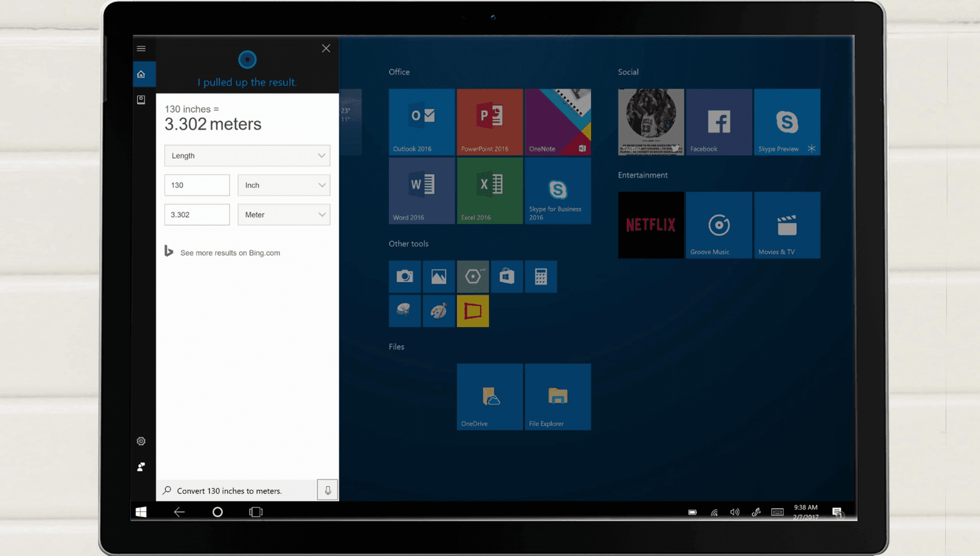980x556 pixels.
Task: Open the Excel 2016 tile
Action: [489, 190]
